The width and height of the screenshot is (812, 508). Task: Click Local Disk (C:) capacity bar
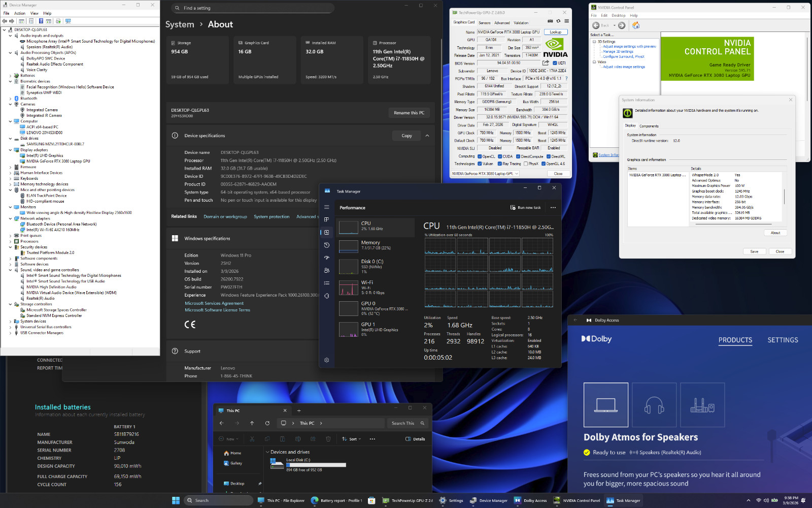coord(316,465)
